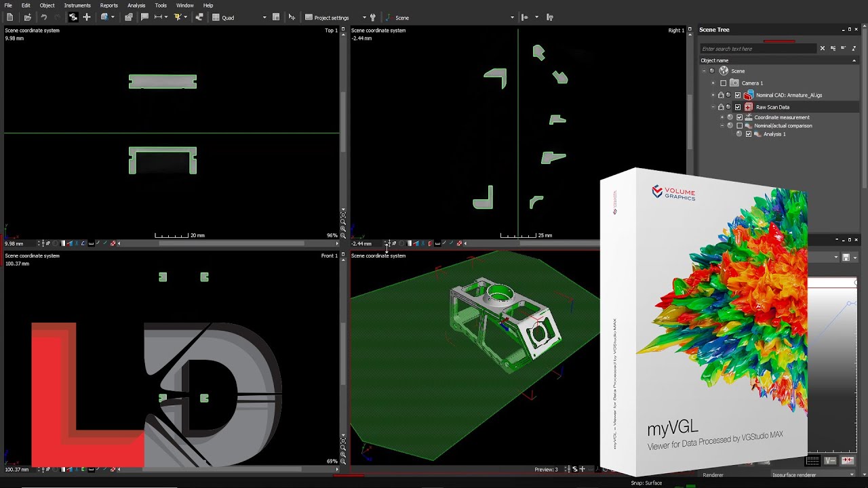Uncheck the Nominal CAD: Armature_Al.igs checkbox

tap(738, 95)
